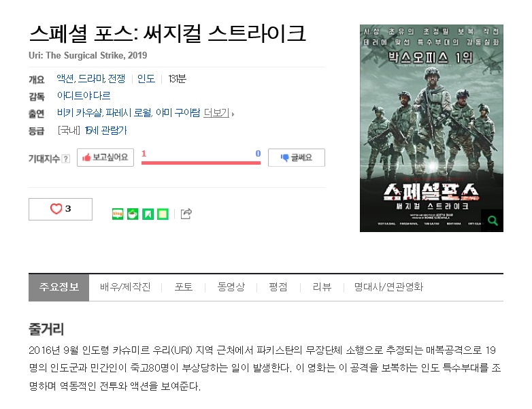Select the 명대사/연관영화 tab
The image size is (532, 409).
point(388,287)
